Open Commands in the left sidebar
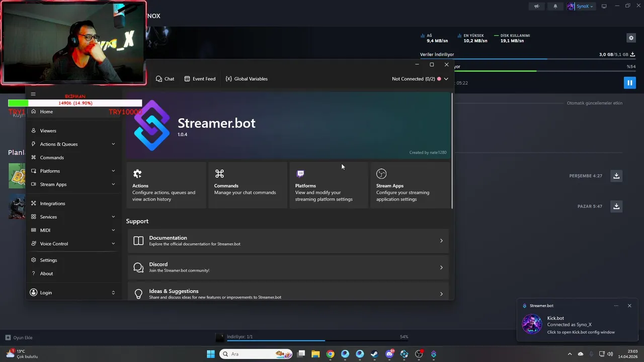Screen dimensions: 644x362 tap(74, 157)
